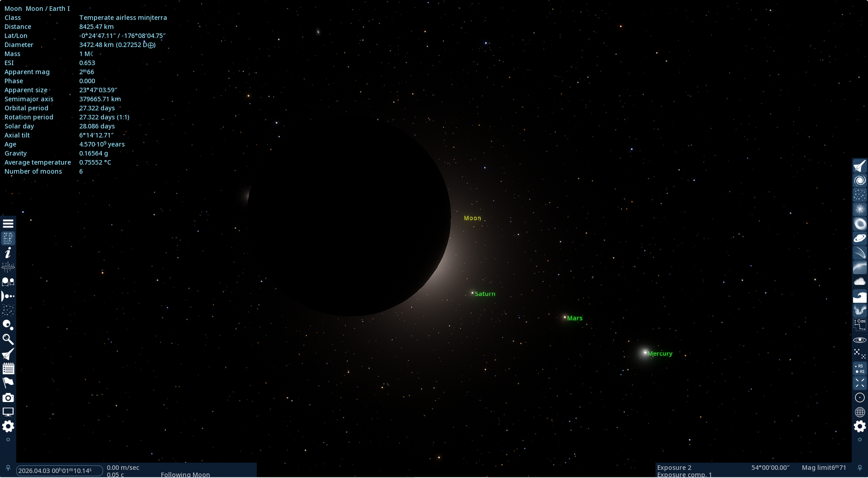Viewport: 868px width, 478px height.
Task: Click the Gravity value '0.16564 g'
Action: click(x=94, y=153)
